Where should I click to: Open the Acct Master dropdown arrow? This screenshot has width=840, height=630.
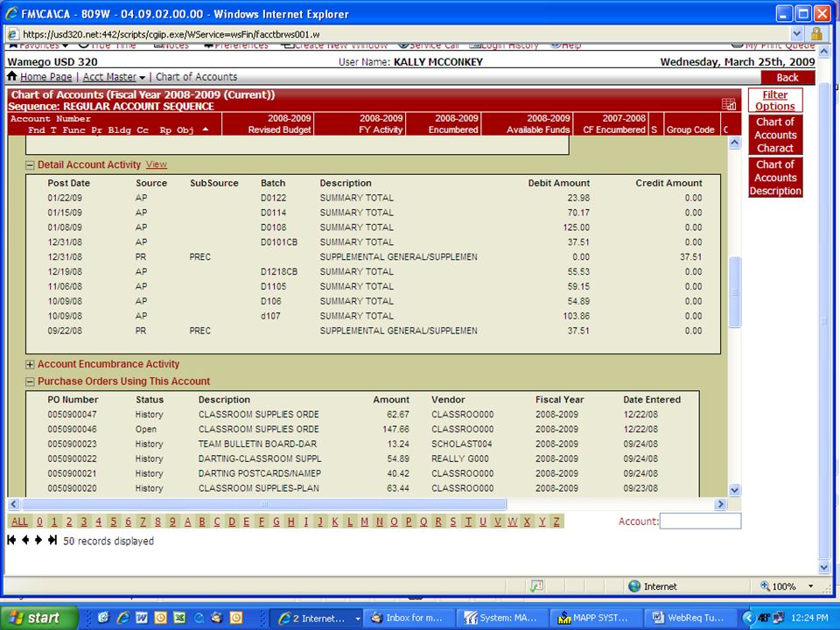point(142,78)
